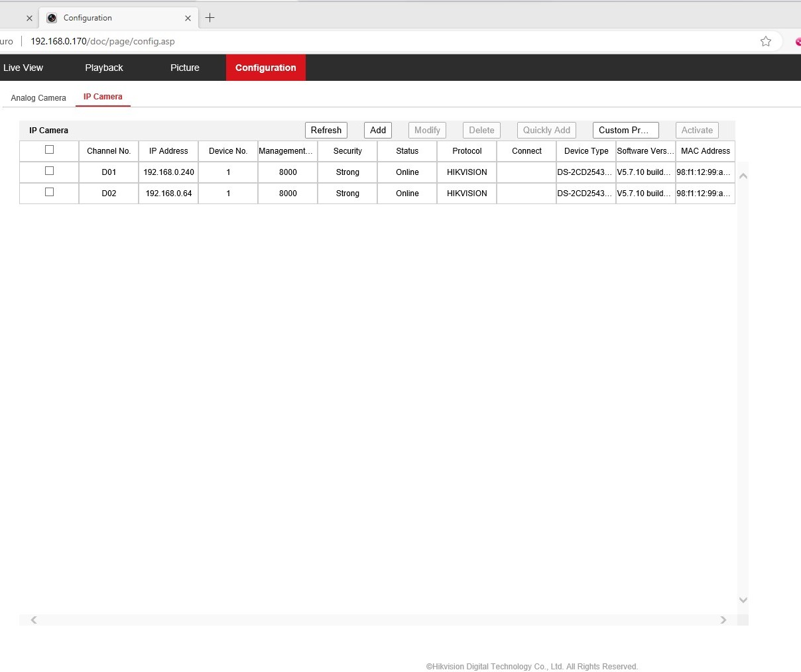
Task: Check the D01 camera row checkbox
Action: 49,171
